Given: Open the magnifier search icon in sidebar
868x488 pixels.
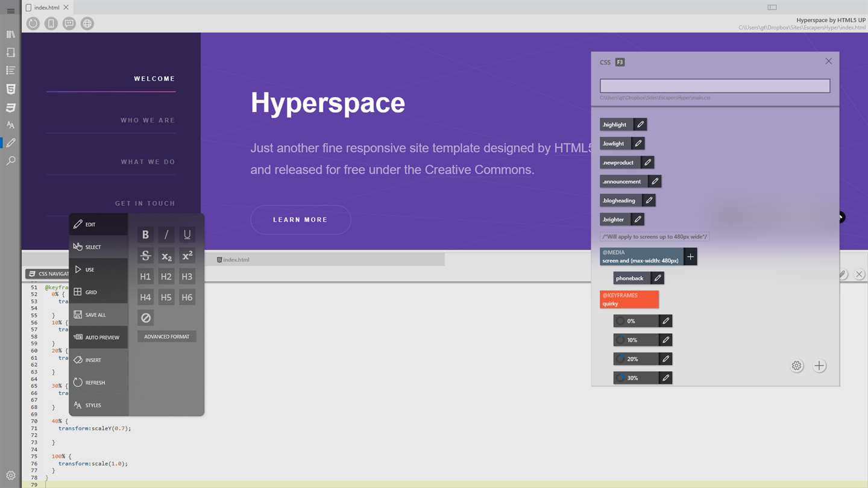Looking at the screenshot, I should (x=10, y=161).
